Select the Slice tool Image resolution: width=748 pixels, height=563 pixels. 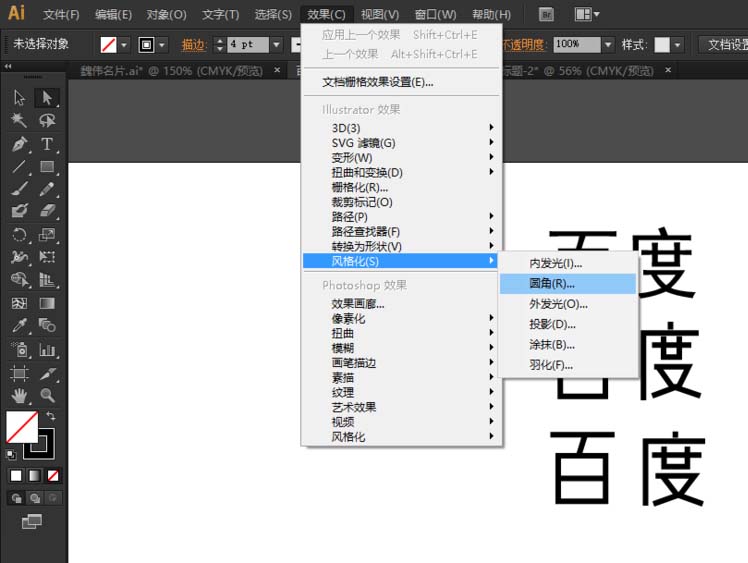click(47, 373)
